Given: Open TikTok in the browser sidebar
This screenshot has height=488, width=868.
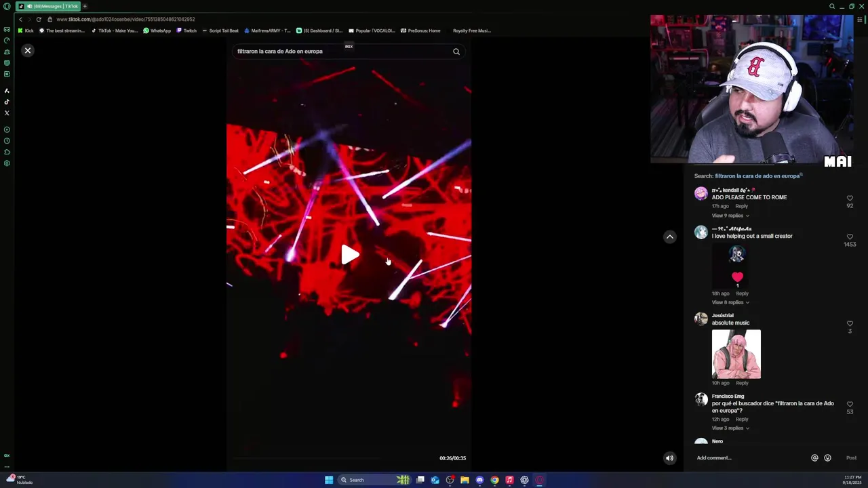Looking at the screenshot, I should [x=7, y=102].
